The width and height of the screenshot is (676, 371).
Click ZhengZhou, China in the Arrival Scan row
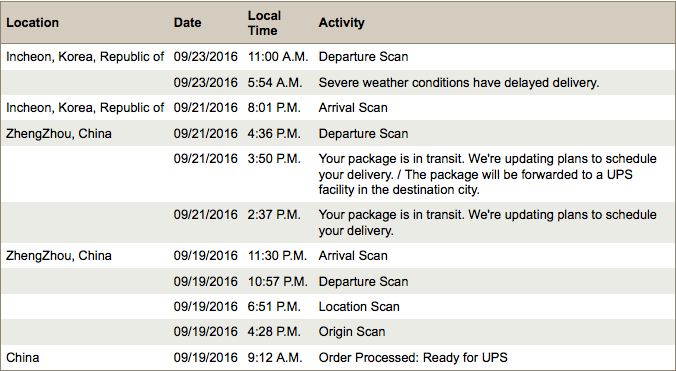pyautogui.click(x=59, y=256)
